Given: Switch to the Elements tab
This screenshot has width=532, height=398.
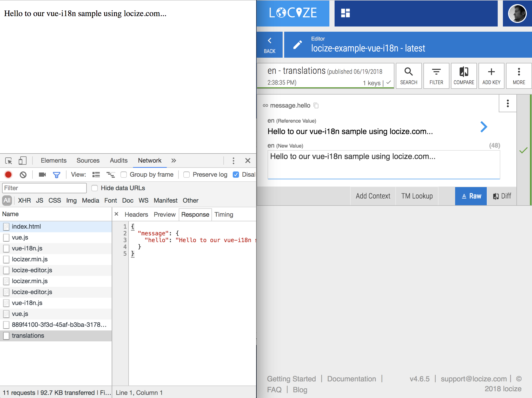Looking at the screenshot, I should click(x=54, y=161).
